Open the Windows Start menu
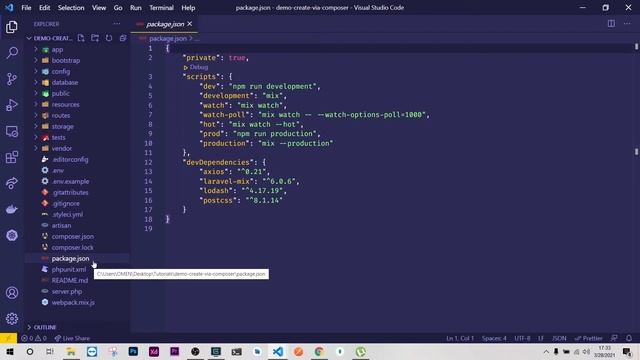Image resolution: width=640 pixels, height=360 pixels. pos(10,351)
